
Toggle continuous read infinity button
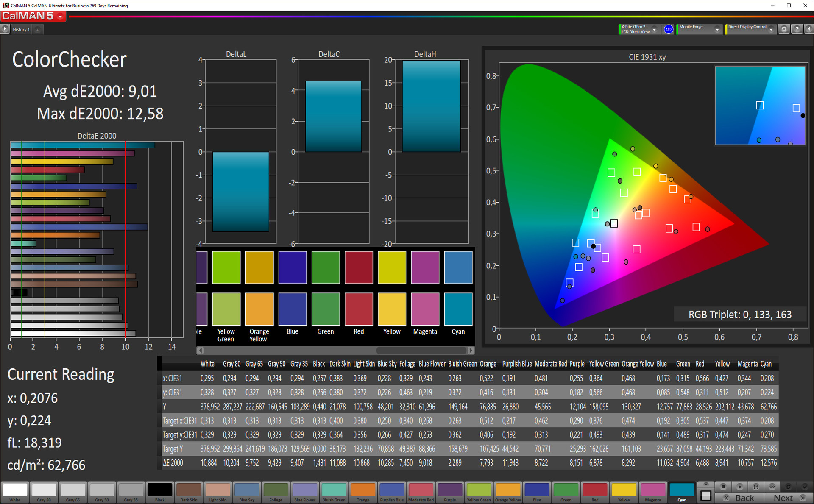[x=772, y=486]
